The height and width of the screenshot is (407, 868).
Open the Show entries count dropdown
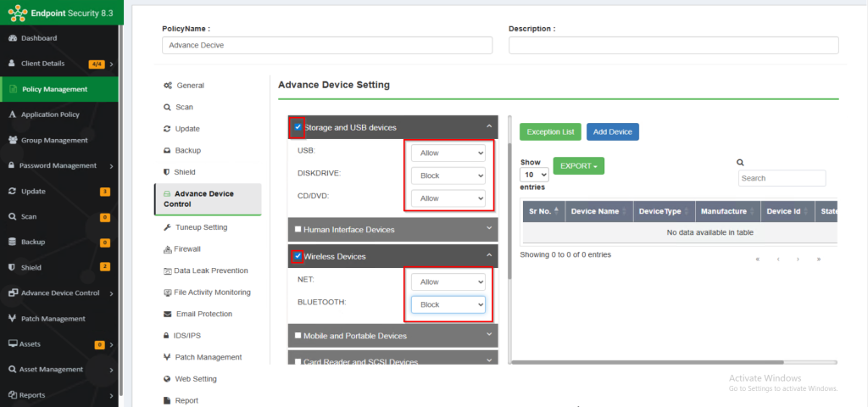(534, 175)
